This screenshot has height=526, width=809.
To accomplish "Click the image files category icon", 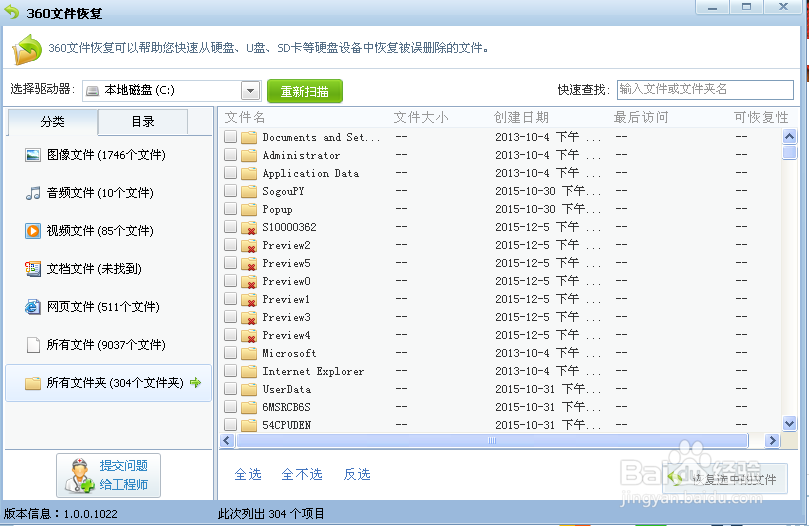I will pos(33,155).
